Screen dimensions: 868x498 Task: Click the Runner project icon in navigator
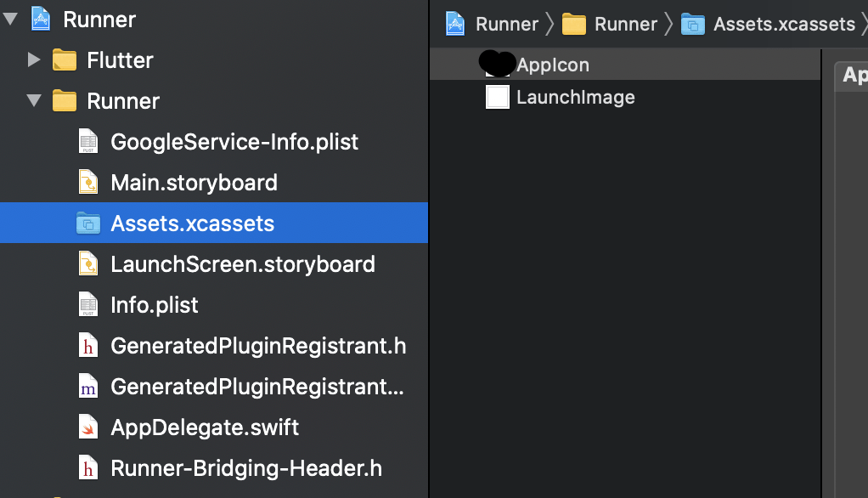click(x=41, y=19)
